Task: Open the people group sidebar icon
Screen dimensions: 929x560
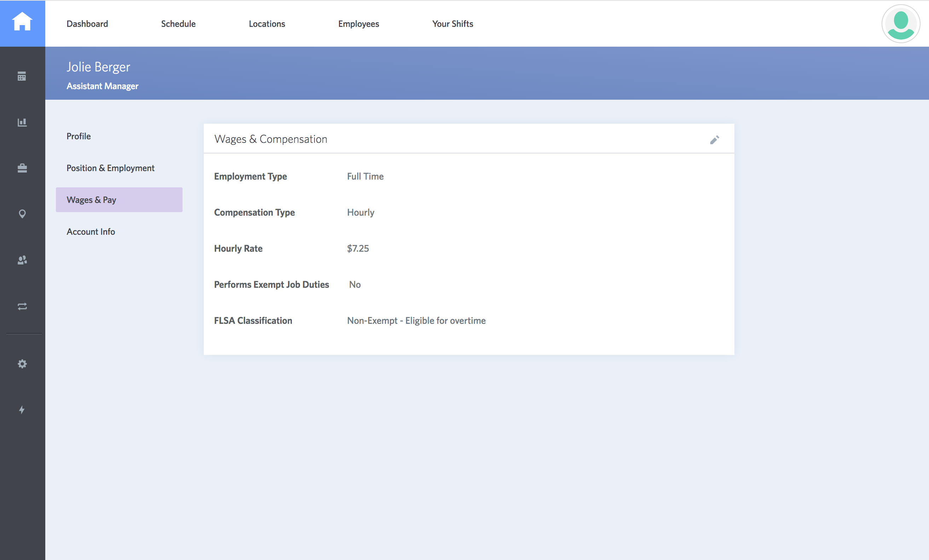Action: (22, 260)
